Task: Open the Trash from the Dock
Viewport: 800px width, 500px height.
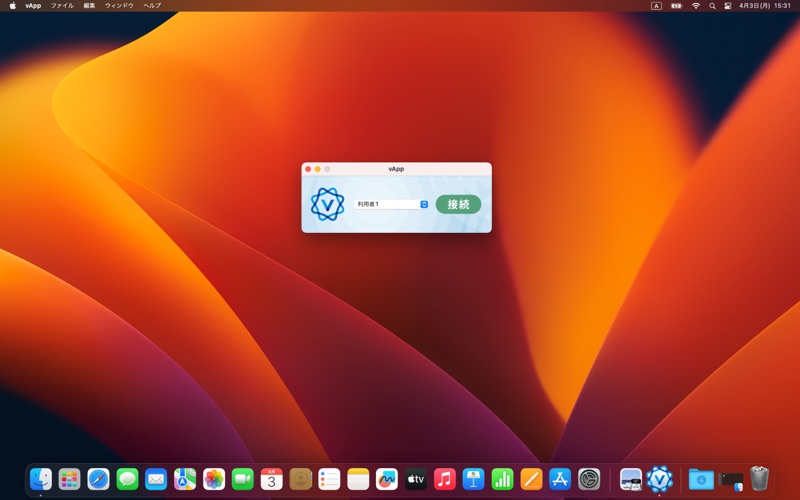Action: coord(760,479)
